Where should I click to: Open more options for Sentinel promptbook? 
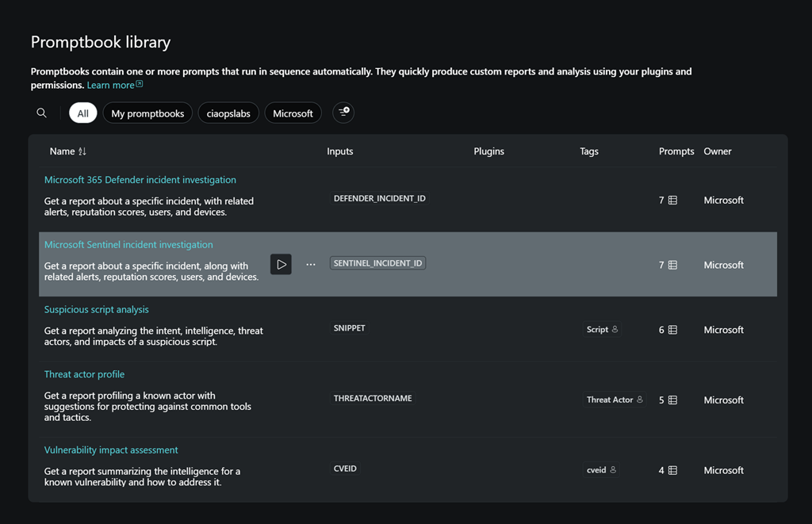click(x=311, y=265)
